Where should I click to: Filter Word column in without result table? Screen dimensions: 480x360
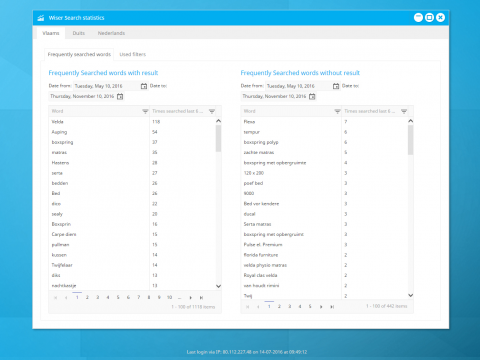(x=337, y=111)
